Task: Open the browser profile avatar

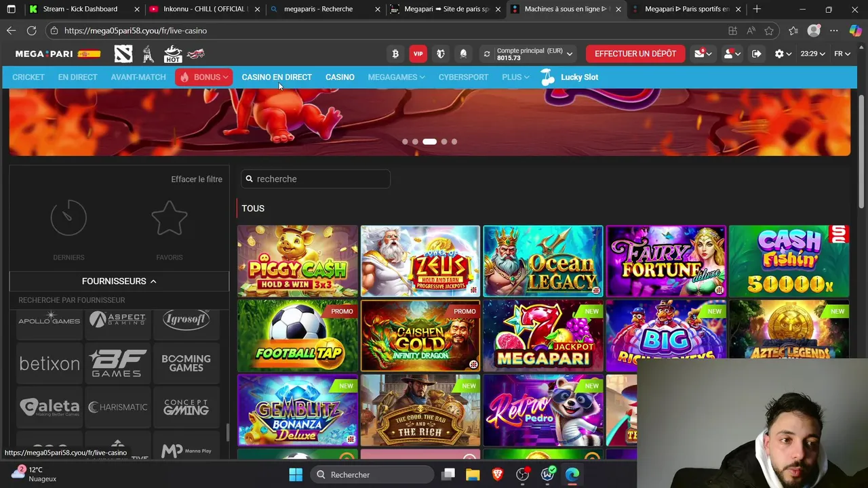Action: click(x=814, y=30)
